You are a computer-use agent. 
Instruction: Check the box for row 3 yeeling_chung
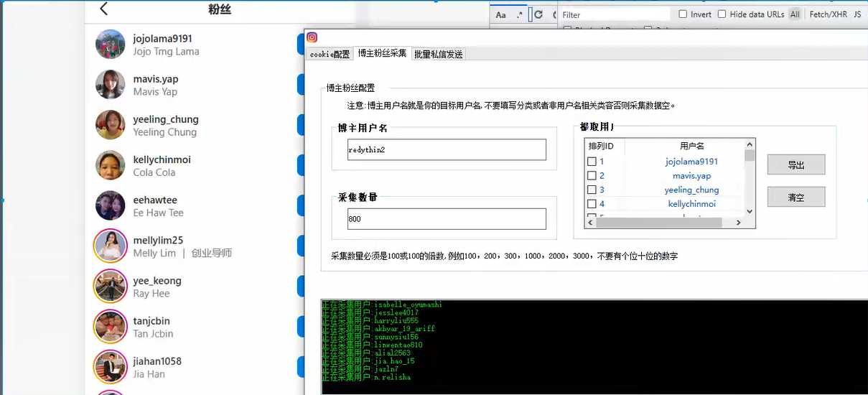click(x=592, y=190)
